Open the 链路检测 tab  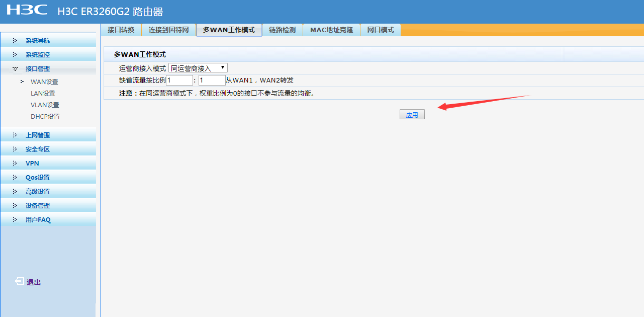click(283, 30)
